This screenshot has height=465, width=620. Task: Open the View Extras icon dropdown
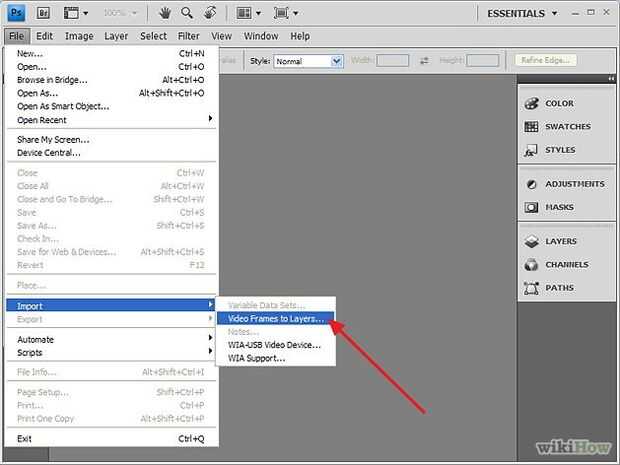click(x=76, y=13)
